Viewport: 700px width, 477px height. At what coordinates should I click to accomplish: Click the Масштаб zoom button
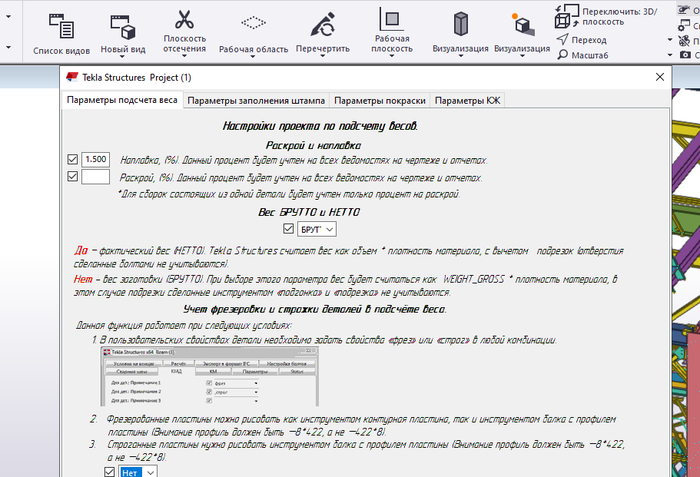583,55
